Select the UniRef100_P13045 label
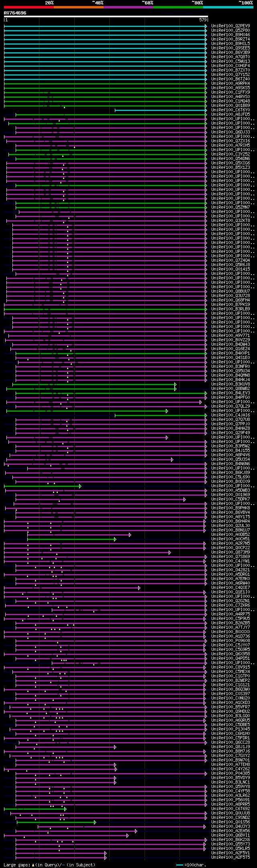Screen dimensions: 257x868 pyautogui.click(x=230, y=729)
